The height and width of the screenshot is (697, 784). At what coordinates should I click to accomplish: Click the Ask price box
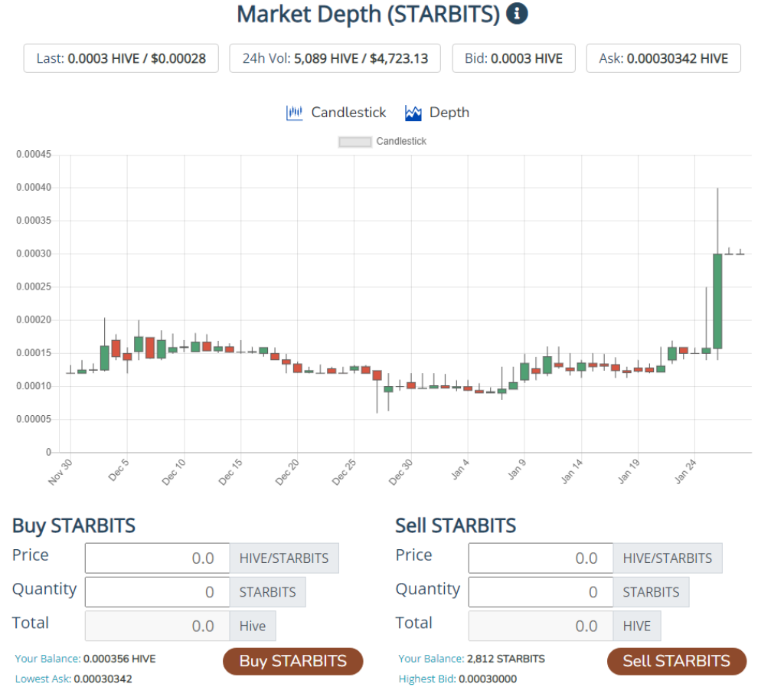pyautogui.click(x=664, y=58)
